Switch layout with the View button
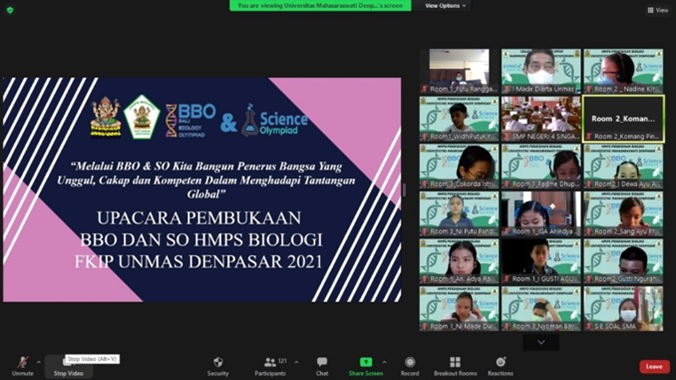Viewport: 676px width, 380px height. pos(657,10)
